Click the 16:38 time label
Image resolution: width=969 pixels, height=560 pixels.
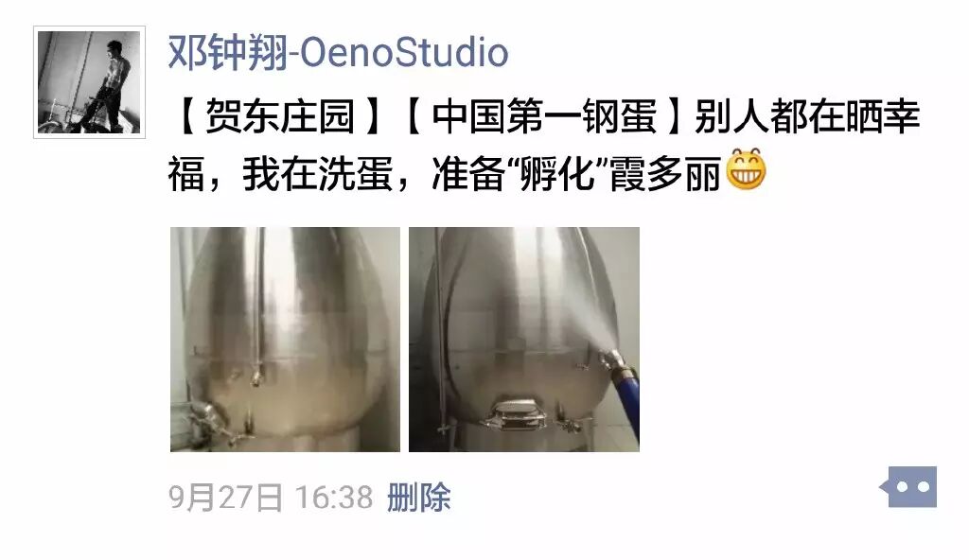pyautogui.click(x=334, y=497)
